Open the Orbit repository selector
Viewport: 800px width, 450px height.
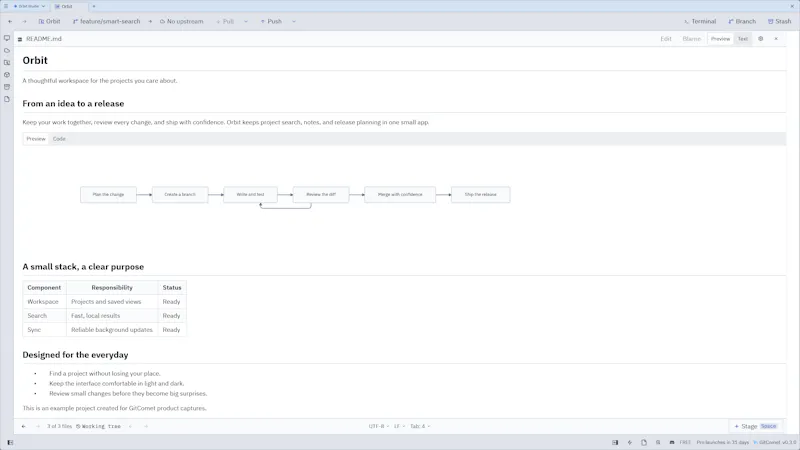[x=49, y=21]
